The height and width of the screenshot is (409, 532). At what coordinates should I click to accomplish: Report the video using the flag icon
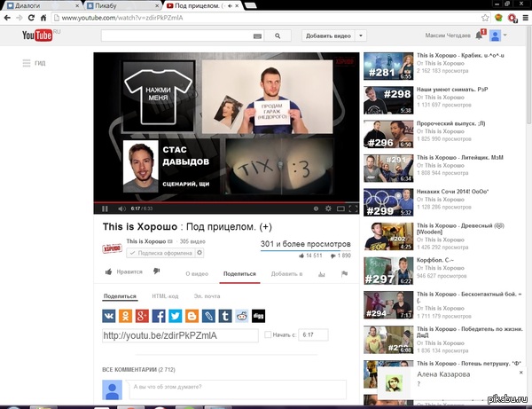coord(343,275)
